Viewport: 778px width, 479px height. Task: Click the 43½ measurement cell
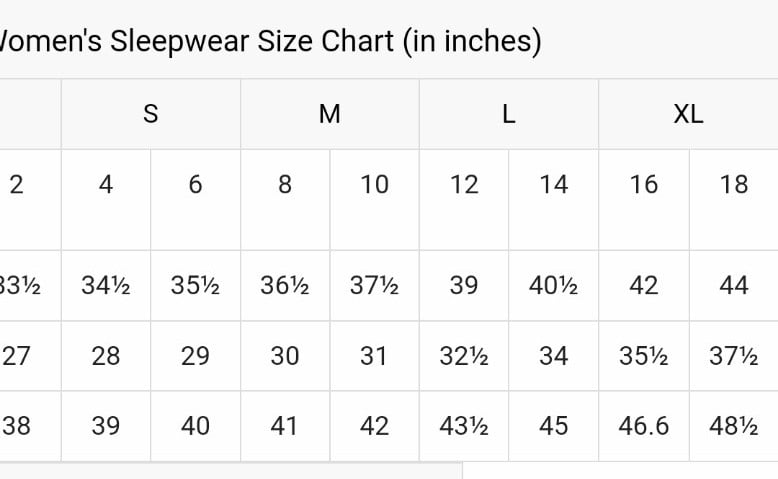click(464, 426)
